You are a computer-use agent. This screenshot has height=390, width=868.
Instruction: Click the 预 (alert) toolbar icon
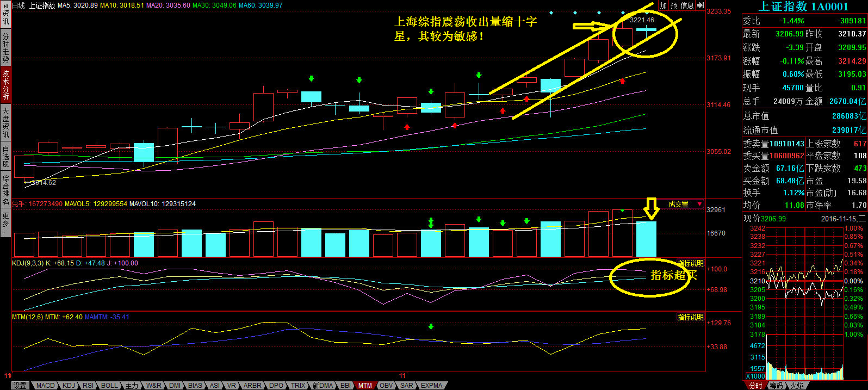coord(674,5)
